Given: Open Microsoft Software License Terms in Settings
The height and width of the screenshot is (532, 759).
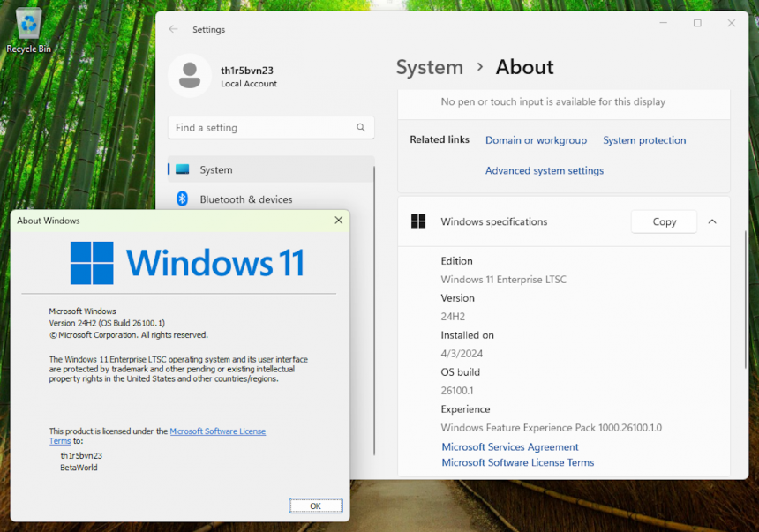Looking at the screenshot, I should click(517, 462).
